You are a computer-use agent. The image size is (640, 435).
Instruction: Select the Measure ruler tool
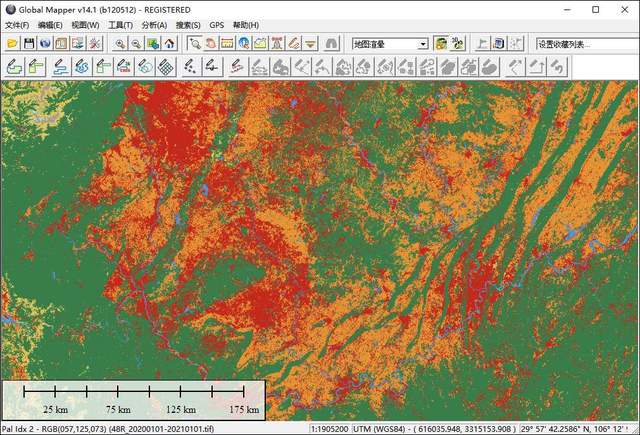(227, 44)
